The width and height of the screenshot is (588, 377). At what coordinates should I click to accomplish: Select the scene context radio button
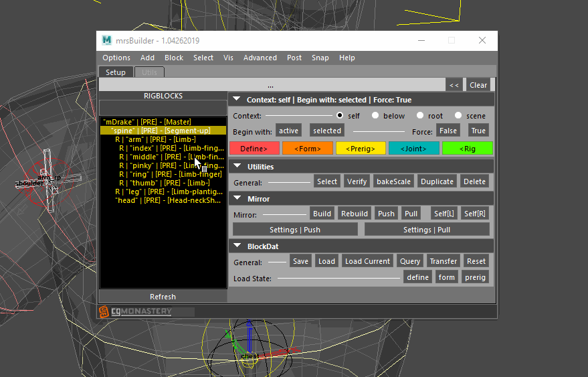pos(458,115)
